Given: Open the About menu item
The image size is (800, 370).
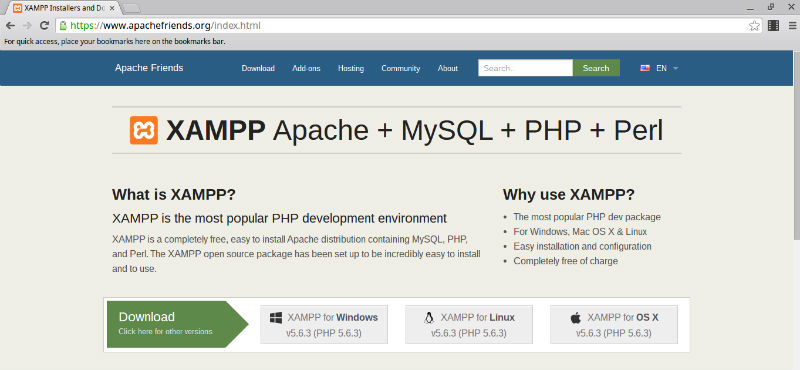Looking at the screenshot, I should pos(447,68).
